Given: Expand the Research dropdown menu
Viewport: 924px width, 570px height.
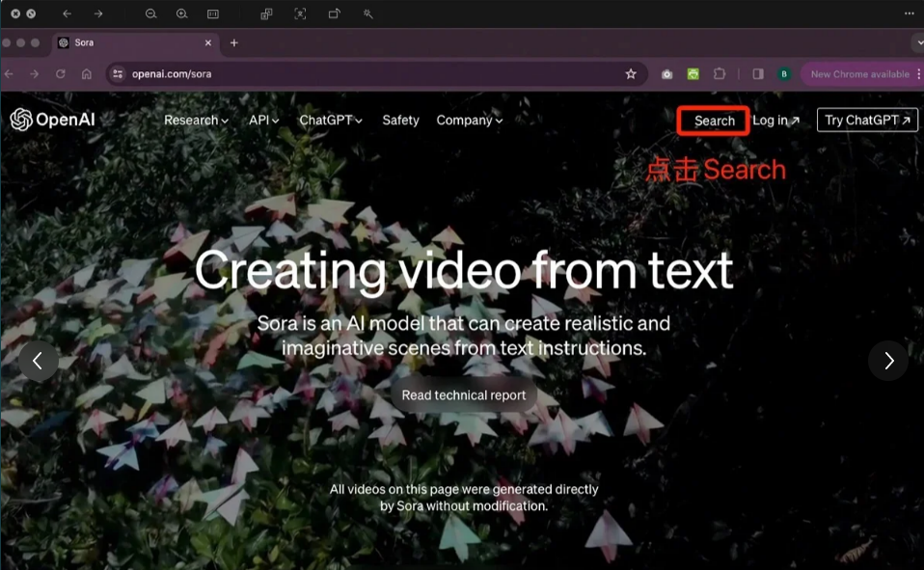Looking at the screenshot, I should (196, 121).
